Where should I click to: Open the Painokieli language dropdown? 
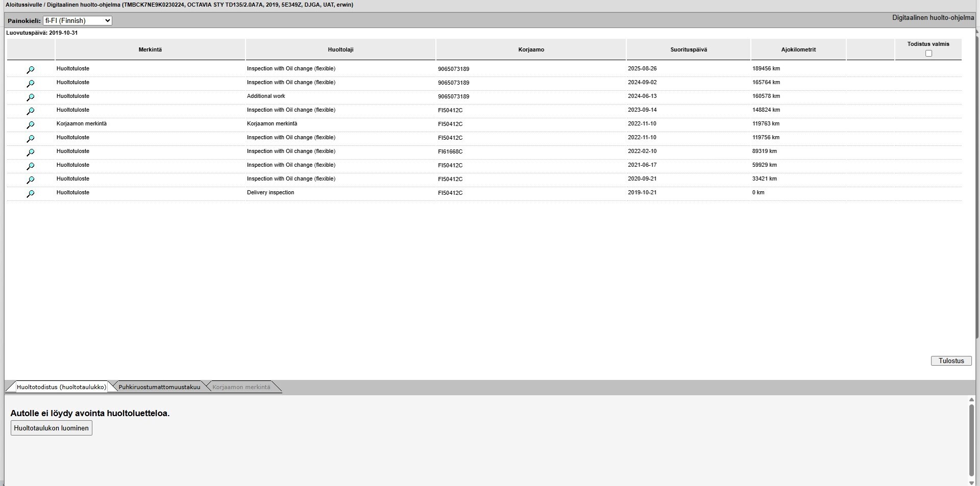(x=78, y=21)
